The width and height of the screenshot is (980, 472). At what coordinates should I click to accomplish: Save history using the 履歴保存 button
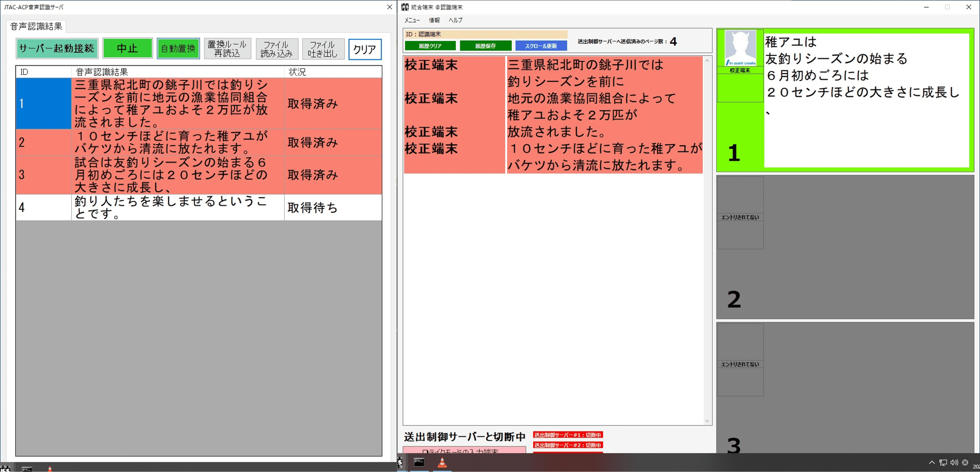click(486, 46)
